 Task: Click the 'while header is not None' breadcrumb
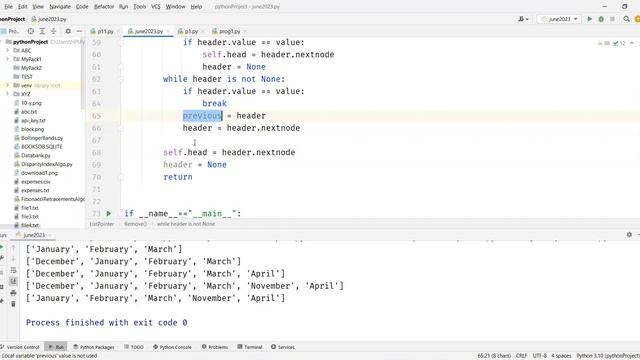(x=186, y=224)
